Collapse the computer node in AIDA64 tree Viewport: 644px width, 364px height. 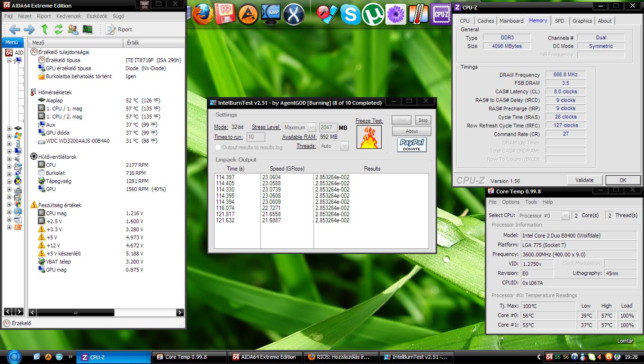[x=9, y=60]
